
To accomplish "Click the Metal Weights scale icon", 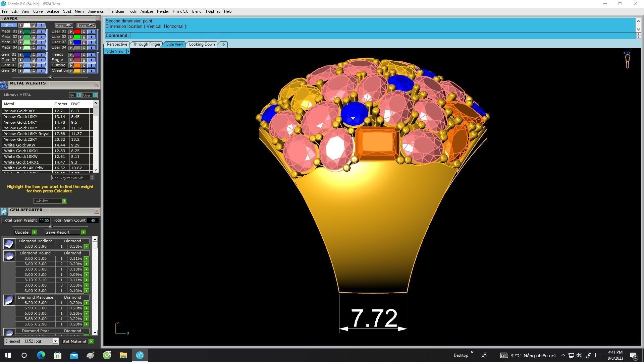I will click(4, 85).
